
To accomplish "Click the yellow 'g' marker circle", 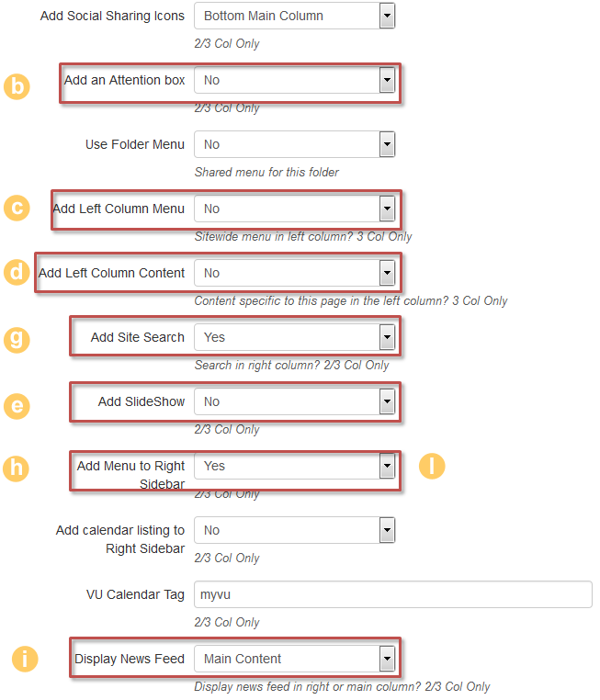I will [x=17, y=338].
